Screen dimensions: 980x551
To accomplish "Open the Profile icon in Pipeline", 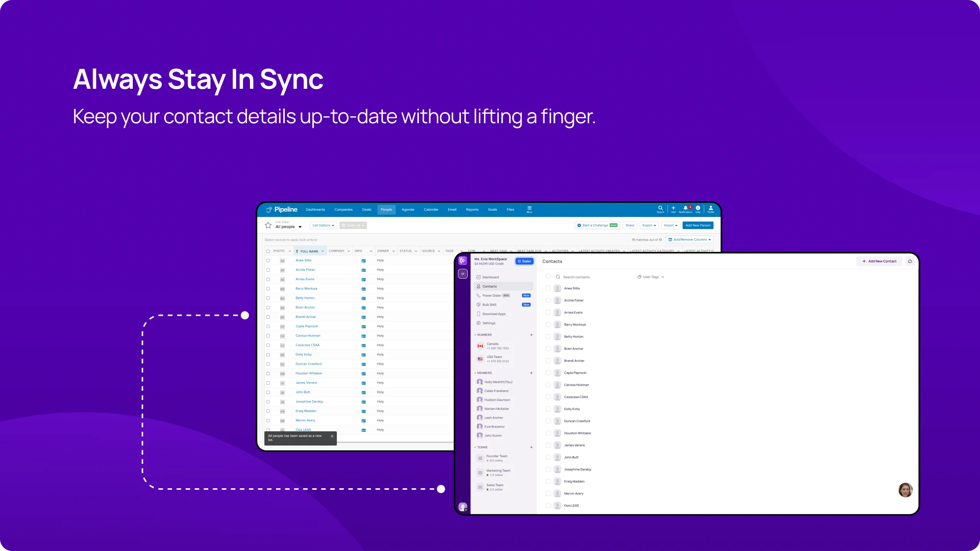I will click(x=711, y=209).
